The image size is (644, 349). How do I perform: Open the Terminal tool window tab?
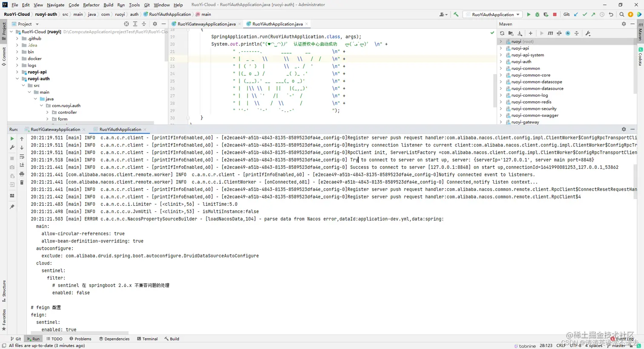[147, 339]
